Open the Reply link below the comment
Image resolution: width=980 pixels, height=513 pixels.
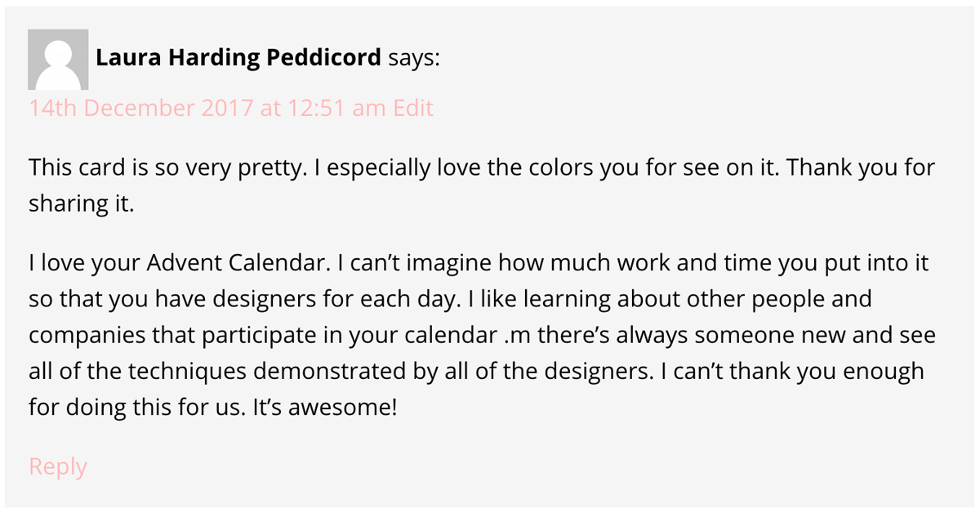57,466
